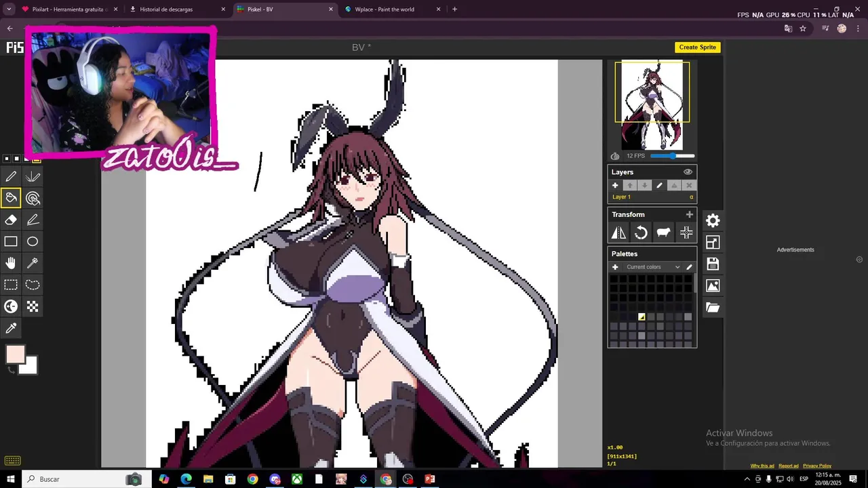The height and width of the screenshot is (488, 868).
Task: Switch to Pixilart browser tab
Action: [x=68, y=9]
